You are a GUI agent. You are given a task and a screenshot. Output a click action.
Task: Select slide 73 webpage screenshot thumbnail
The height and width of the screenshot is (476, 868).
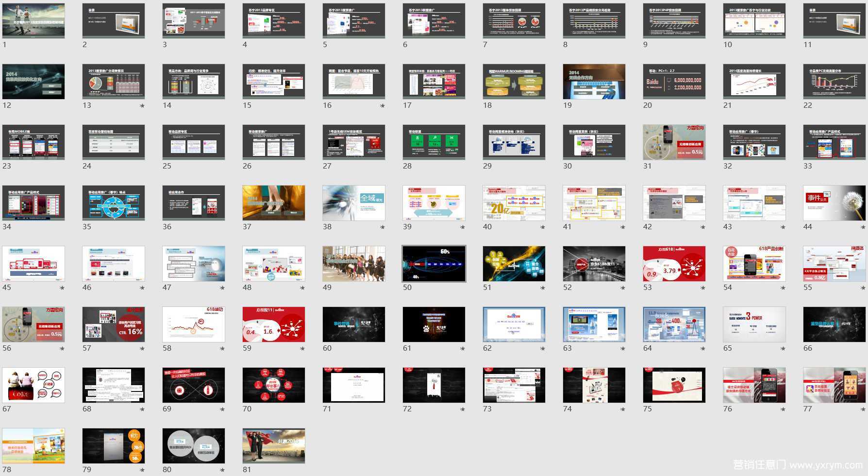click(514, 385)
